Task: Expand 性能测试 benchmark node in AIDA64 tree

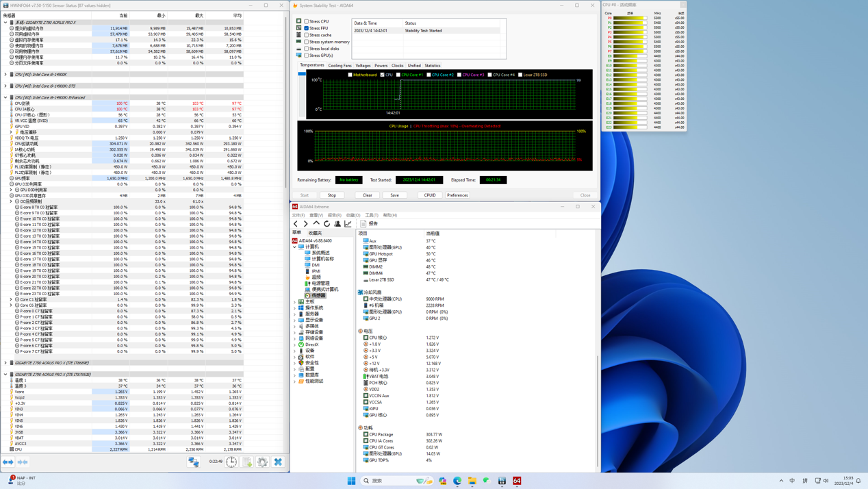Action: pos(295,381)
